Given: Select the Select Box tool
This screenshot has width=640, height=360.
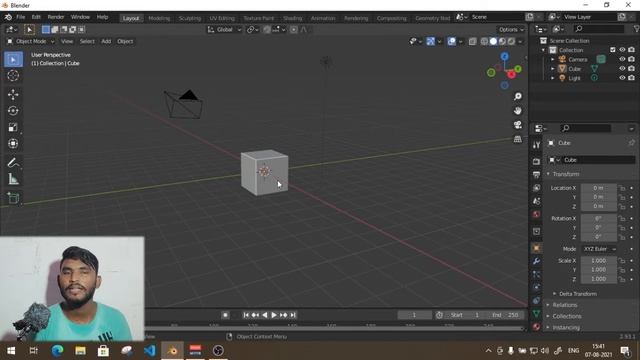Looking at the screenshot, I should click(13, 60).
